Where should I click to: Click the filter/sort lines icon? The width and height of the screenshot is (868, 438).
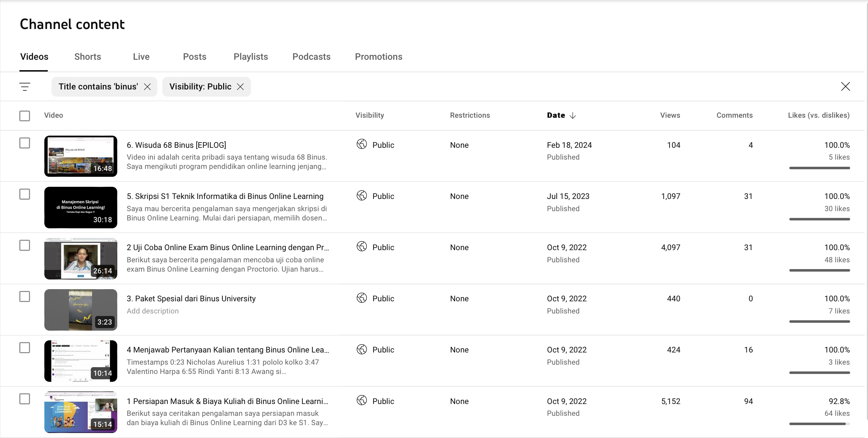pos(25,87)
